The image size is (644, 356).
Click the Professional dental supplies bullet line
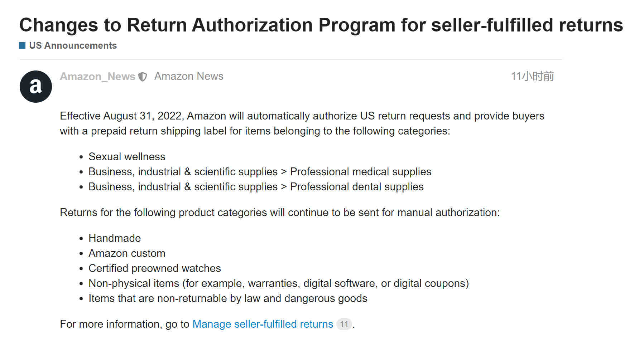point(256,187)
